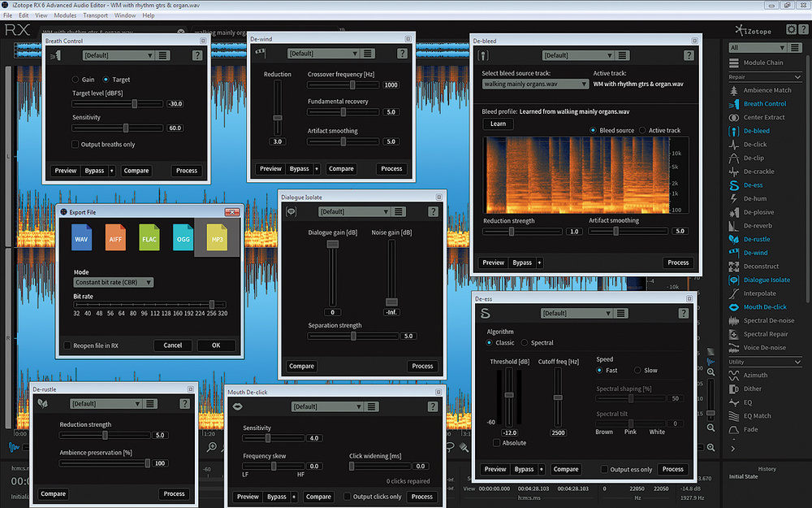The width and height of the screenshot is (812, 508).
Task: Open the View menu
Action: (x=41, y=15)
